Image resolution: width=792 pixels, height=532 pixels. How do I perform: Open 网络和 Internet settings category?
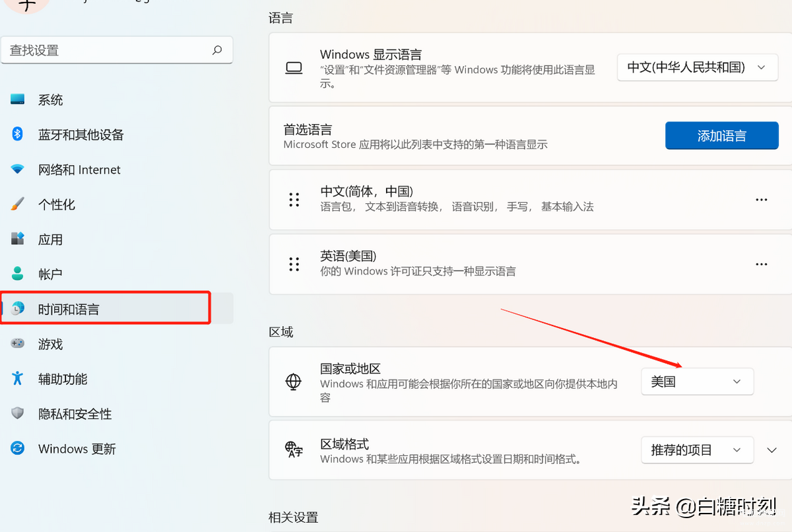coord(116,170)
